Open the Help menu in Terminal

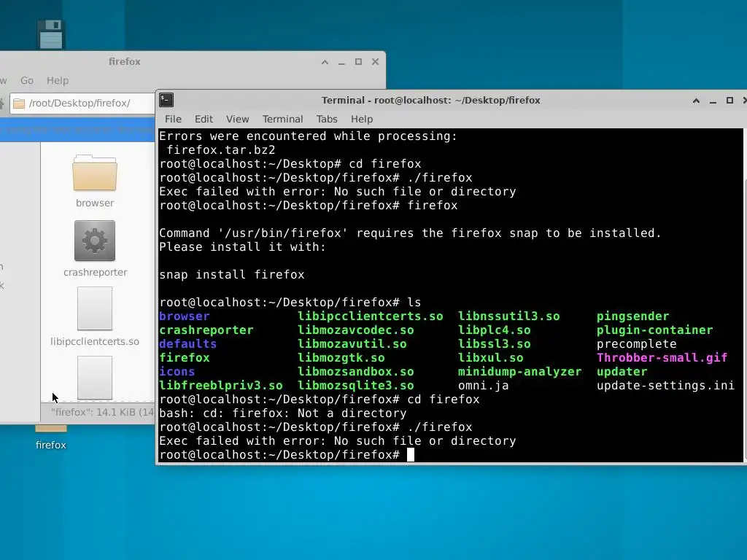[362, 119]
